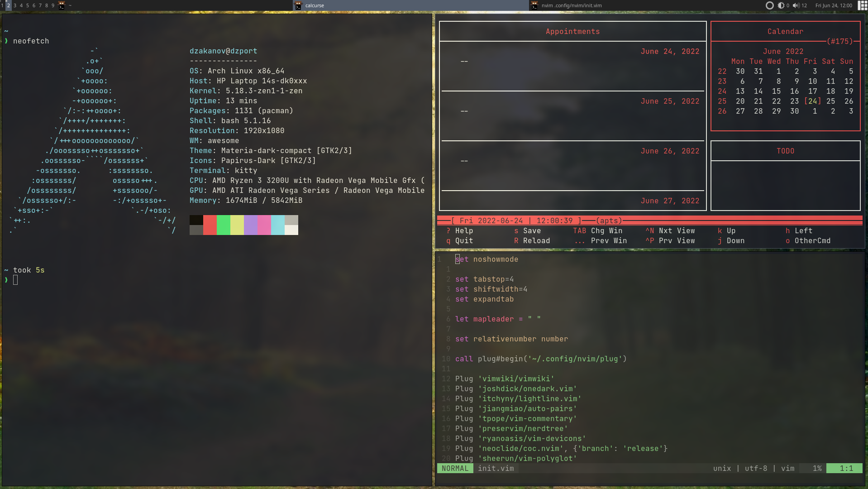Select the highlighted date 24 in the Calendar

[812, 101]
